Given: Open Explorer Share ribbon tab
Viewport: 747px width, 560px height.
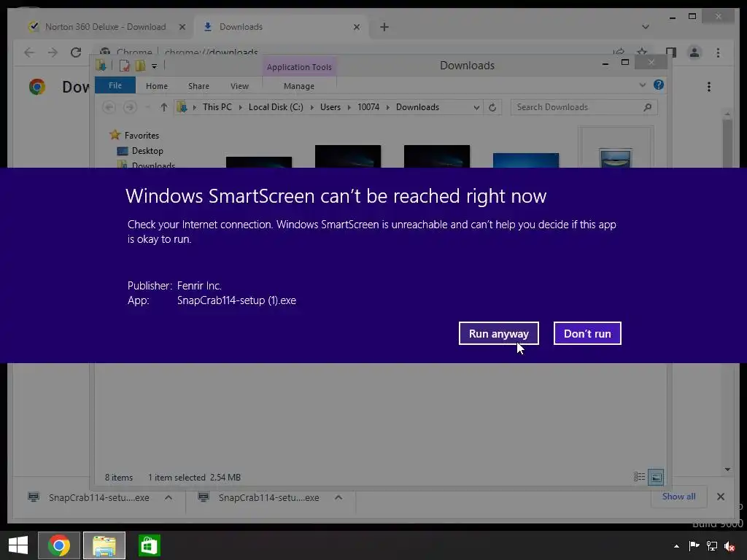Looking at the screenshot, I should pos(198,86).
